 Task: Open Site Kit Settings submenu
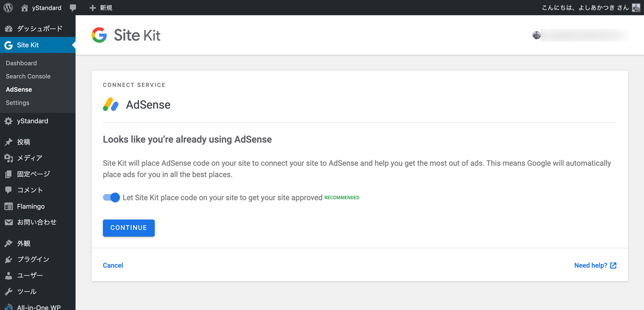[18, 103]
